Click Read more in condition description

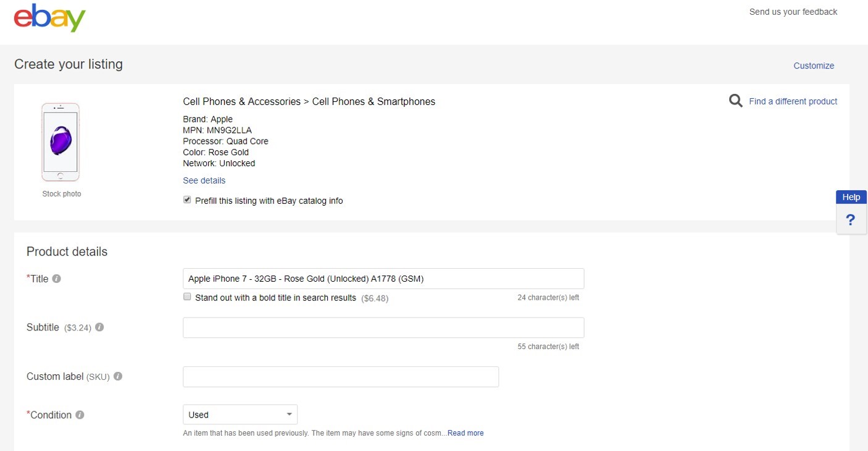[465, 433]
